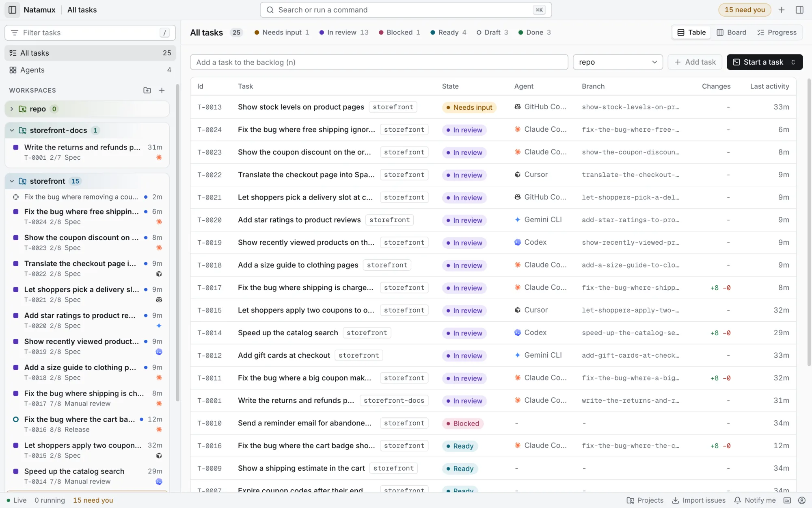This screenshot has height=508, width=812.
Task: Filter by In review status
Action: click(x=344, y=33)
